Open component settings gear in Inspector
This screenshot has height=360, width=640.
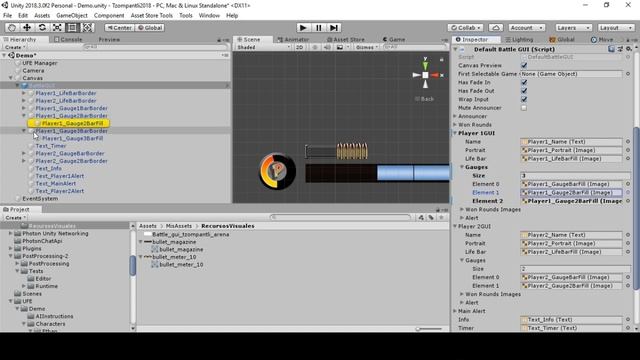point(629,49)
